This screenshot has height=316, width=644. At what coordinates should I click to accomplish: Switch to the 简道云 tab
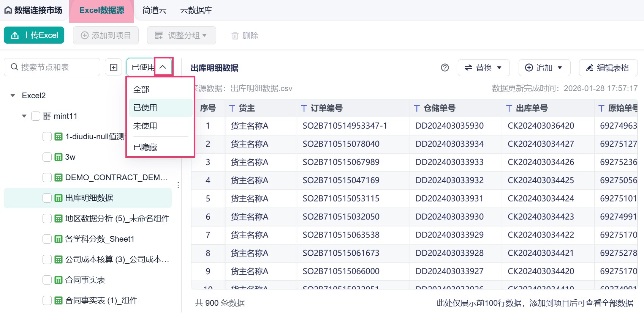pos(154,10)
